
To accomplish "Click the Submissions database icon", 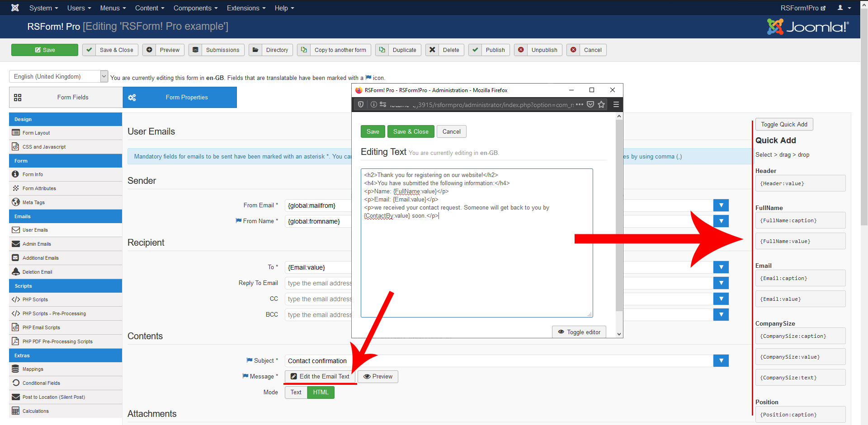I will pyautogui.click(x=195, y=50).
